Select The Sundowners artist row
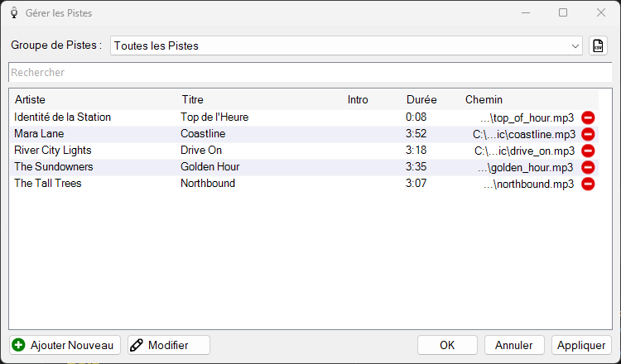This screenshot has height=364, width=621. (x=304, y=167)
